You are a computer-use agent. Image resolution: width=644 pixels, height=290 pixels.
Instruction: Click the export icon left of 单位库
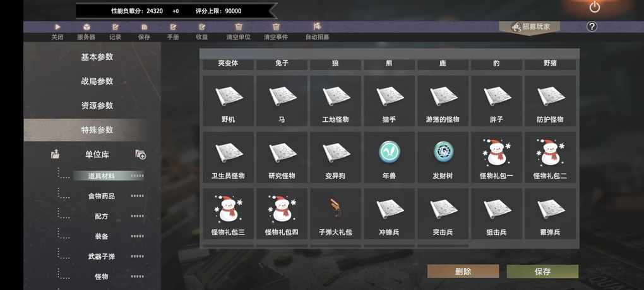[55, 154]
